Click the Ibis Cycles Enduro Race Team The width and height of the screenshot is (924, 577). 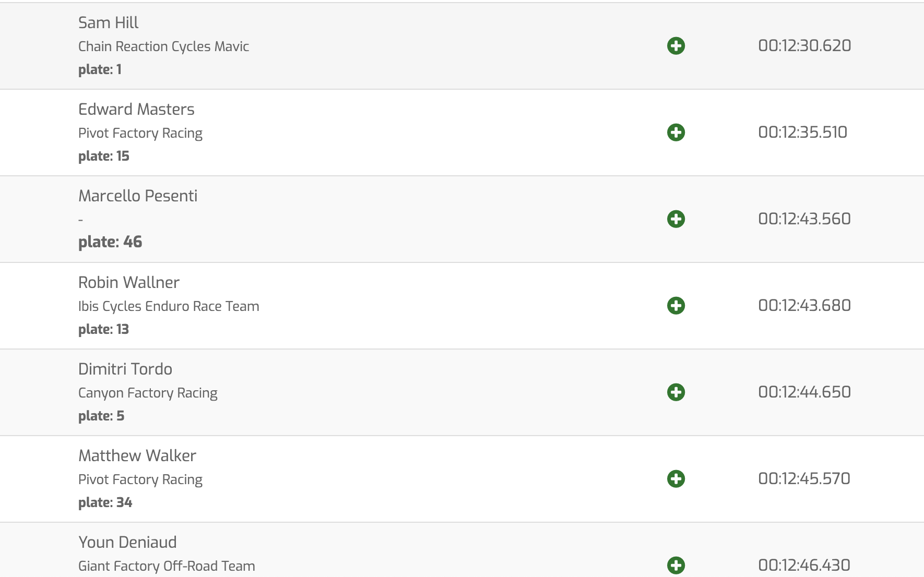coord(169,306)
